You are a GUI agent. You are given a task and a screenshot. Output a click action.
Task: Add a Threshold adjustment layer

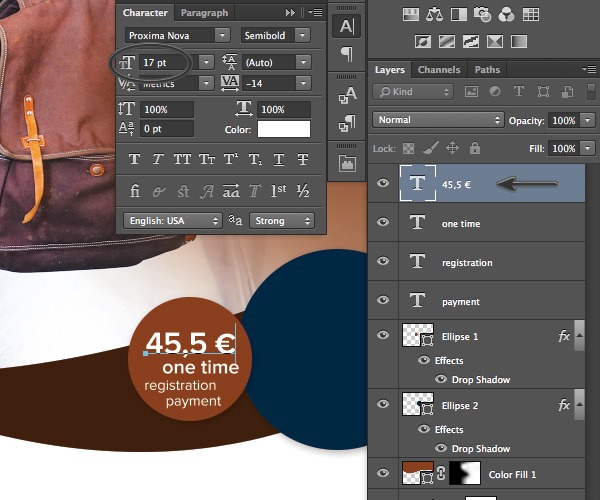pos(471,41)
